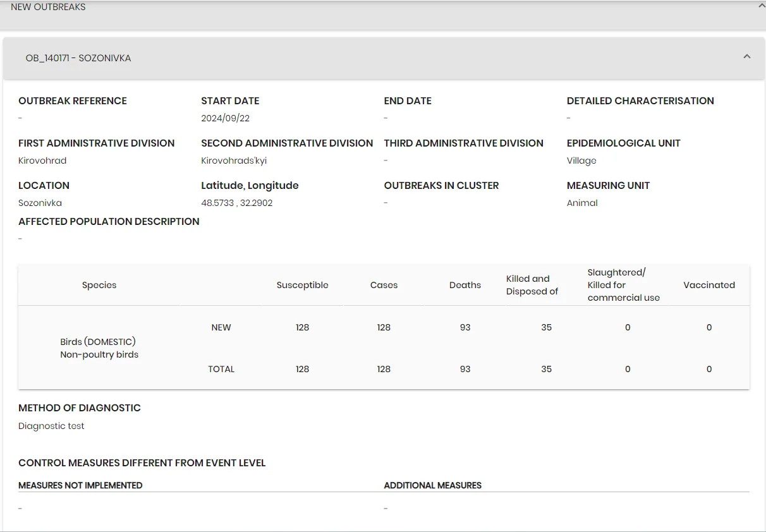766x532 pixels.
Task: Click the Kirovohrads'kyi second division value
Action: coord(234,160)
